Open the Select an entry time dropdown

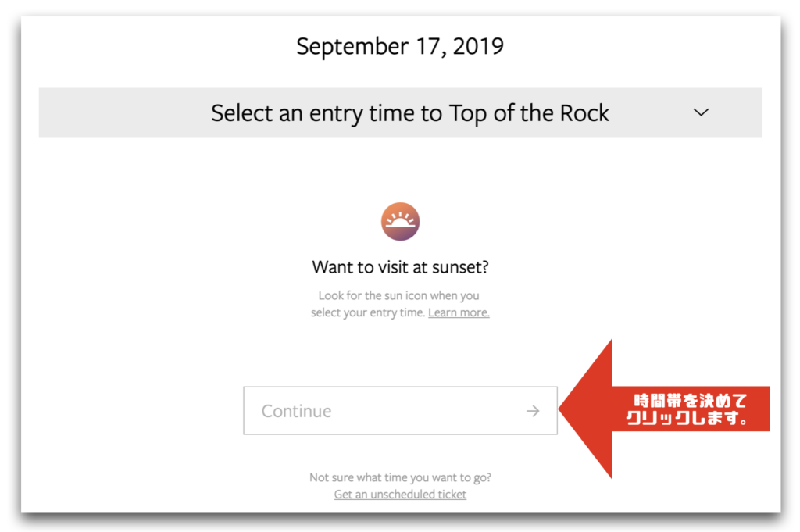coord(401,112)
